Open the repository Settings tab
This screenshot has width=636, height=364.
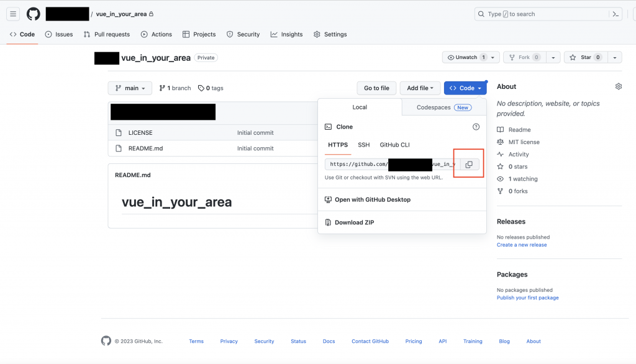(330, 35)
